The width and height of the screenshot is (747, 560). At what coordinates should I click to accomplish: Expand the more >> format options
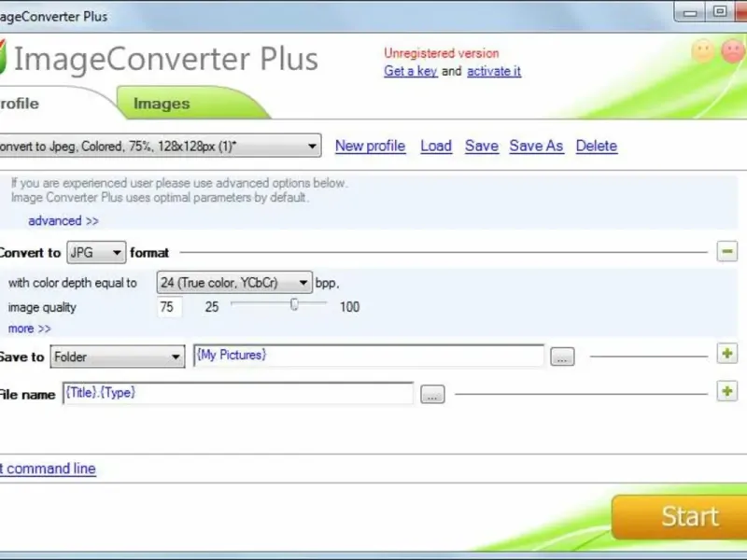(x=29, y=329)
